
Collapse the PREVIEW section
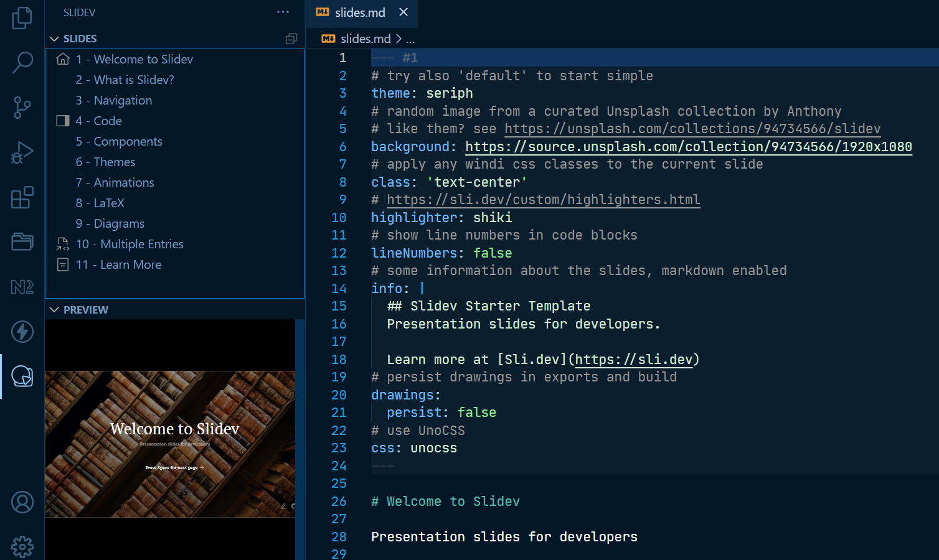[55, 310]
